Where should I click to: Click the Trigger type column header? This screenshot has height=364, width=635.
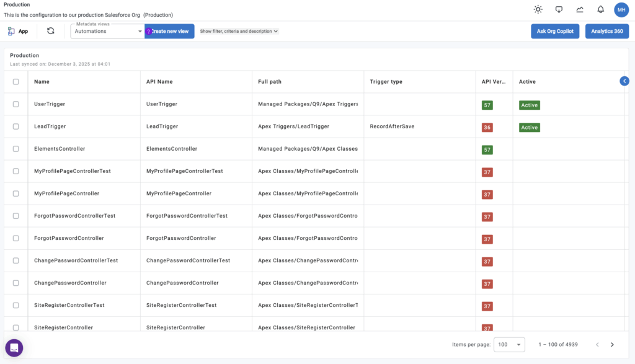point(386,82)
